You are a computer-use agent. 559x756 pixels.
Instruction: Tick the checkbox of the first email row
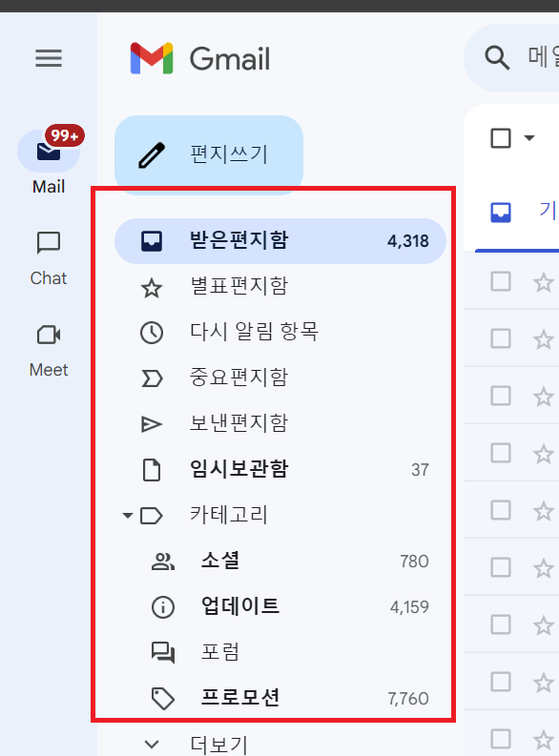pos(501,281)
